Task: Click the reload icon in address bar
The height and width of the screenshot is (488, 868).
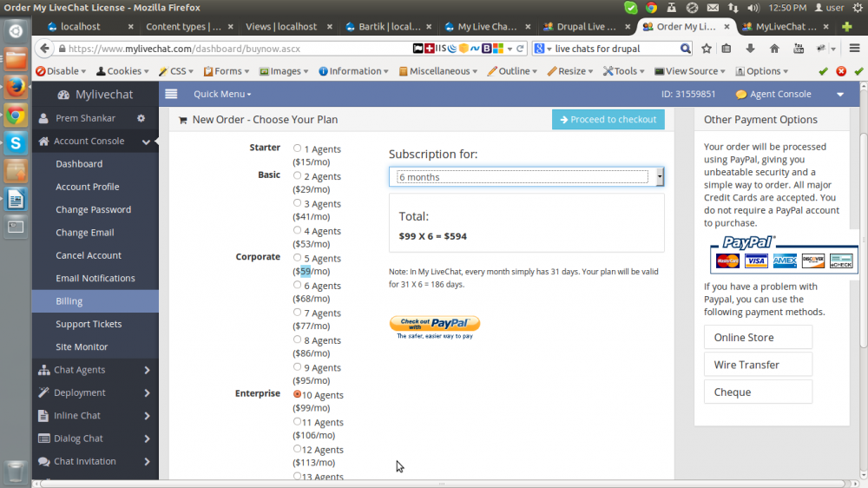Action: [521, 49]
